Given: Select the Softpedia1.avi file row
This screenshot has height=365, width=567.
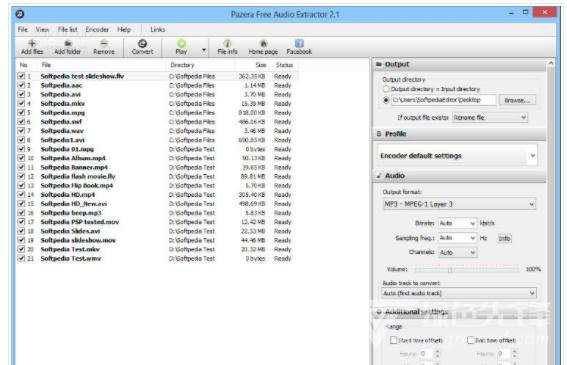Looking at the screenshot, I should point(157,140).
